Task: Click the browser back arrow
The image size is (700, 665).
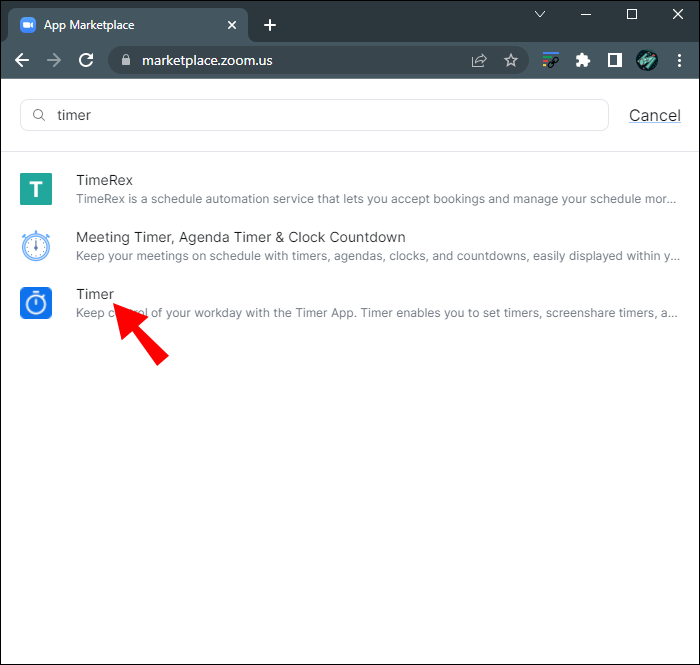Action: [22, 60]
